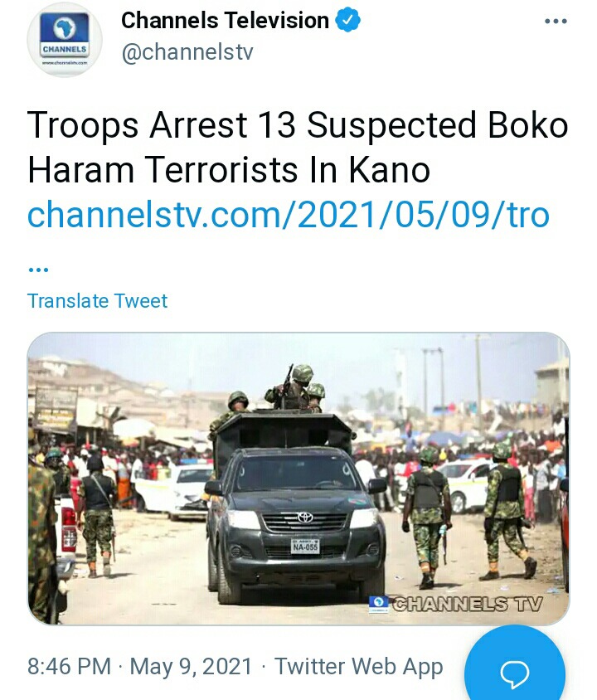
Task: Open the channelstv.com/2021/05/09 article link
Action: [289, 215]
